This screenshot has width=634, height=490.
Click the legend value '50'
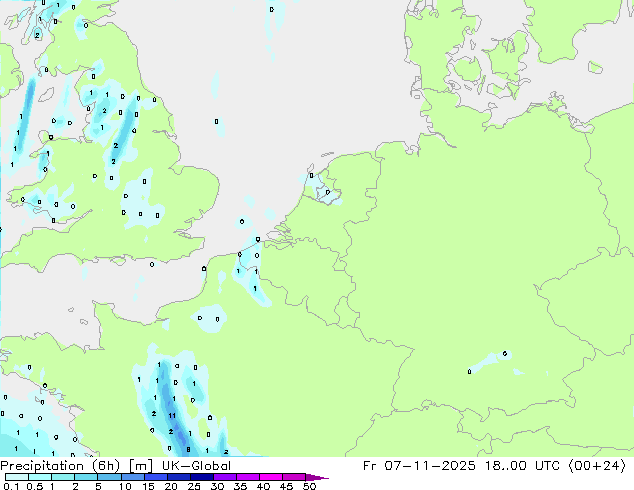(x=309, y=486)
